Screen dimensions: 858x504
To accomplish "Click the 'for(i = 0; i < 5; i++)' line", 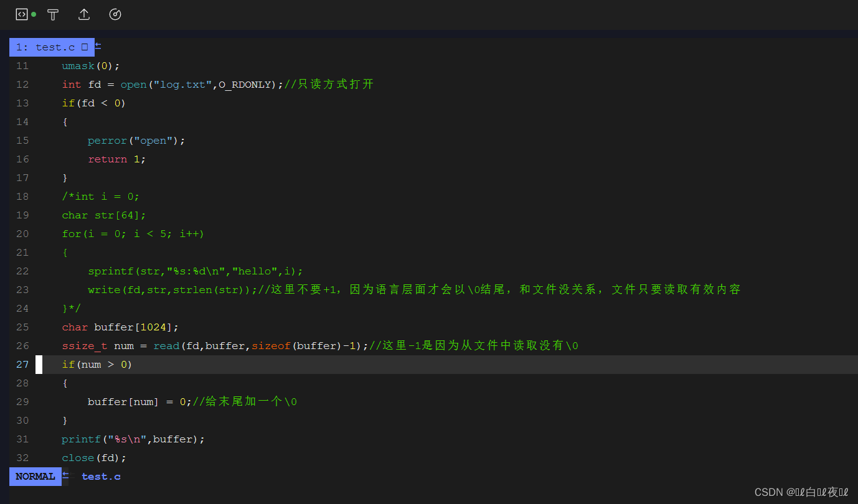I will (x=133, y=234).
